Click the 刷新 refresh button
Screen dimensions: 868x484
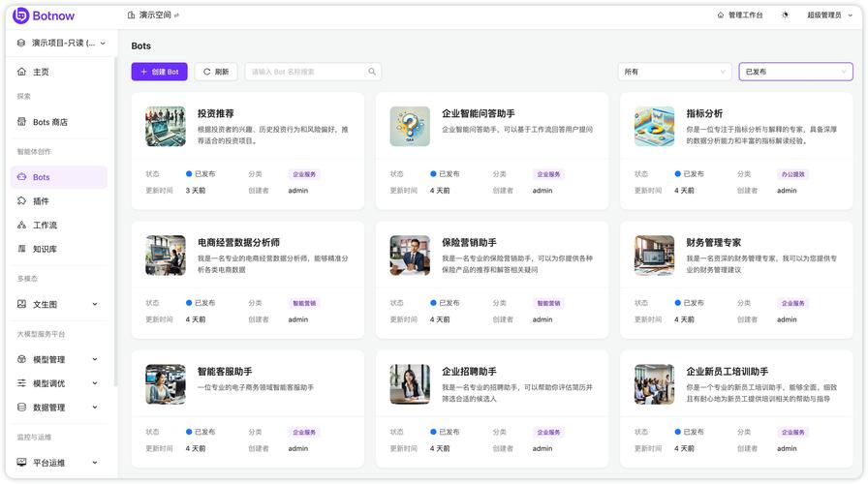[216, 72]
